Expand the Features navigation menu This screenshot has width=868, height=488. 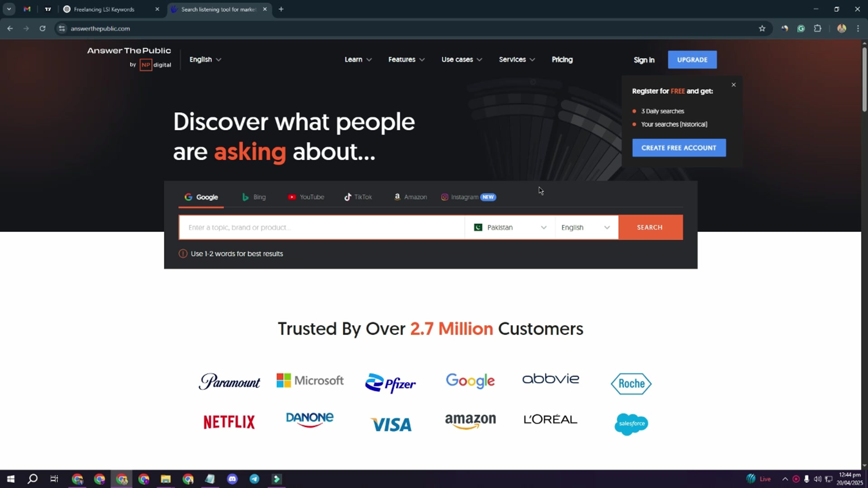pos(406,60)
